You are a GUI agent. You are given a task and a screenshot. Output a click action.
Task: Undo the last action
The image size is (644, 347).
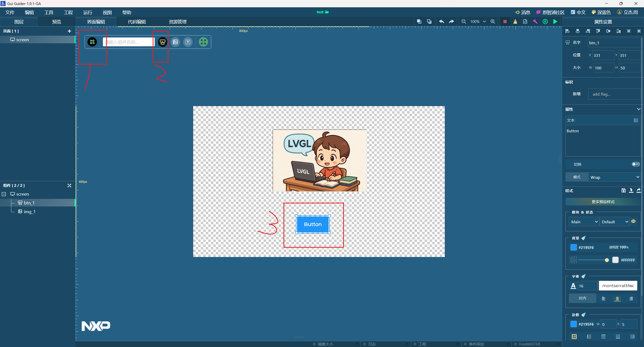pos(441,22)
